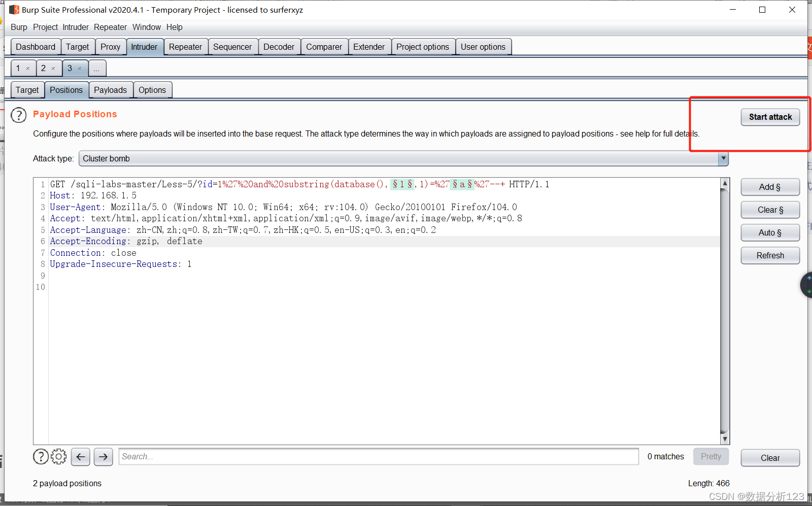Screen dimensions: 812x506
Task: Click the Connection: close header line
Action: pos(93,253)
